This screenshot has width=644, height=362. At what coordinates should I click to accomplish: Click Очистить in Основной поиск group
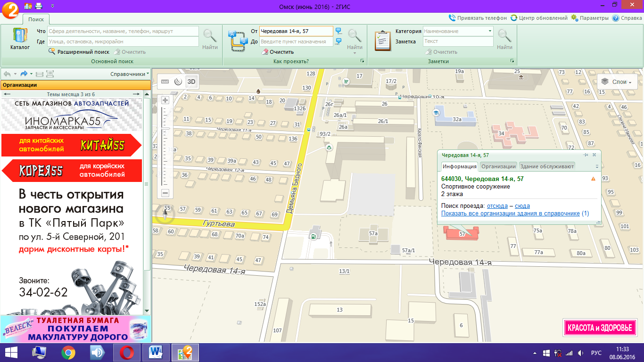(x=129, y=52)
